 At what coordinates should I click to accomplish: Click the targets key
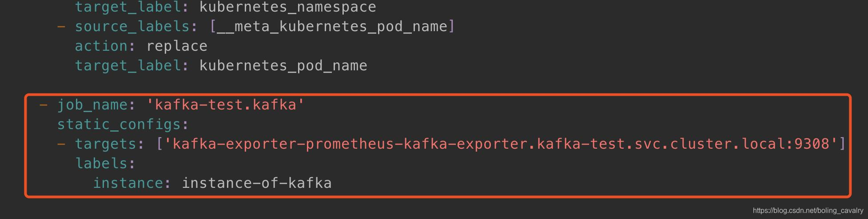tap(105, 144)
